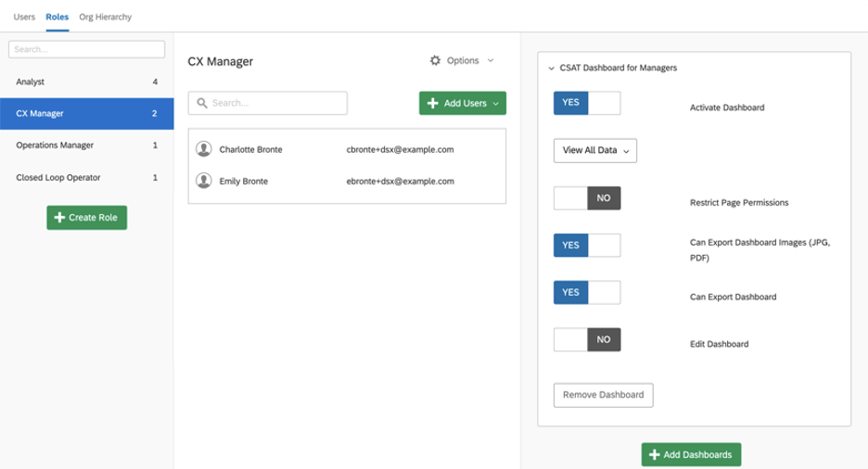
Task: Collapse the CSAT Dashboard for Managers section
Action: pos(551,68)
